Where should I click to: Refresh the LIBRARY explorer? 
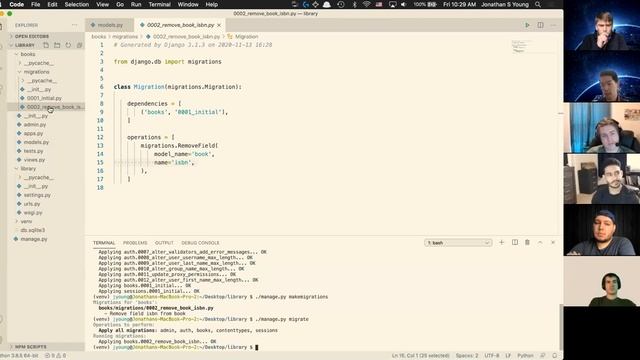(68, 45)
